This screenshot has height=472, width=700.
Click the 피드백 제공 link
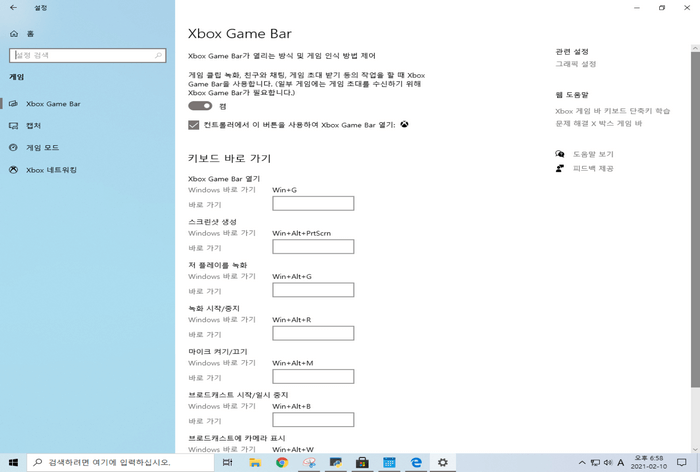(593, 168)
